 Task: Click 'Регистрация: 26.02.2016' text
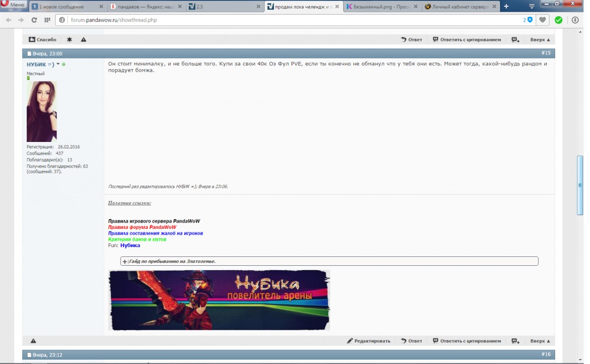53,147
